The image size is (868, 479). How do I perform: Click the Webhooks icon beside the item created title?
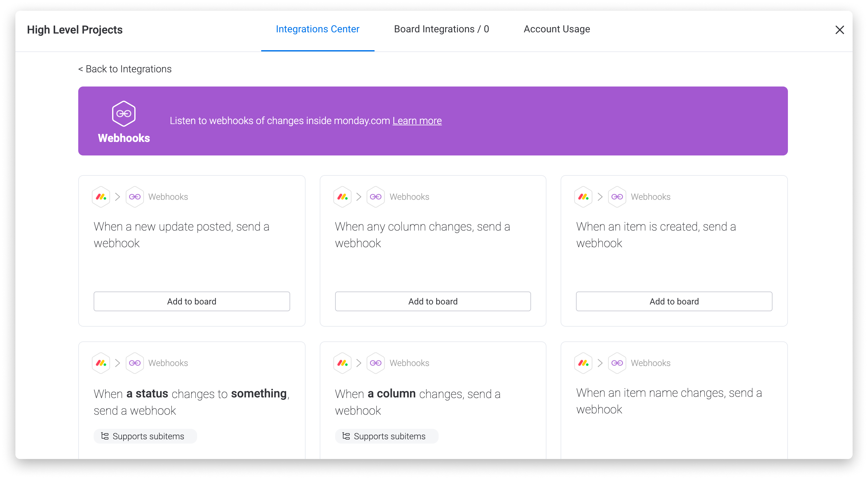pyautogui.click(x=617, y=196)
